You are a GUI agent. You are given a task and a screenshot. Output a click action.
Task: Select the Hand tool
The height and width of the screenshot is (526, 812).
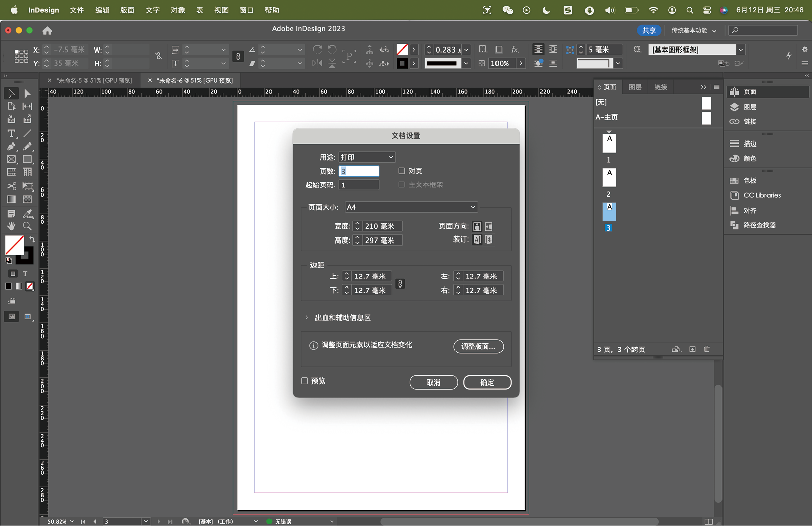11,226
